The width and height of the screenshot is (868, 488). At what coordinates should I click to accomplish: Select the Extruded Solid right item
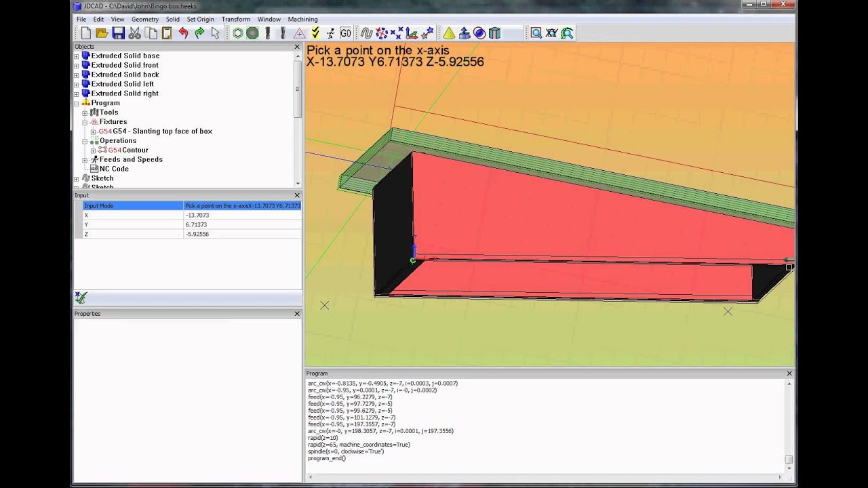pyautogui.click(x=125, y=94)
